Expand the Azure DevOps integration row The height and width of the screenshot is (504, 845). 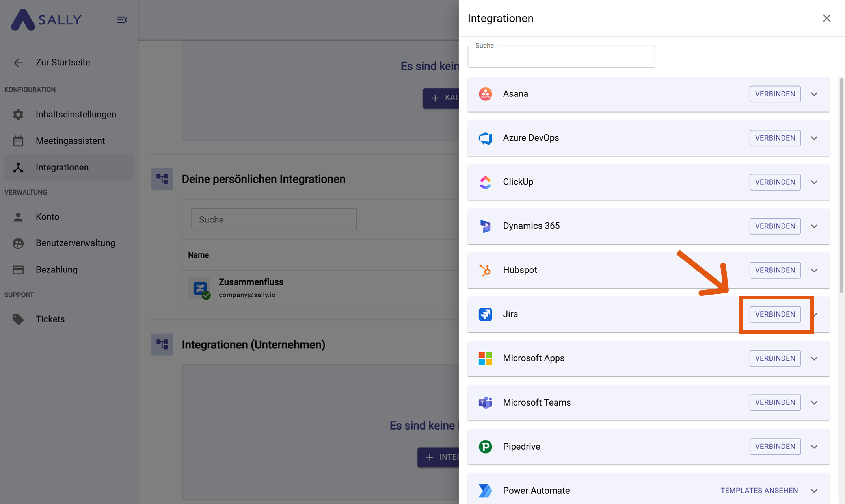click(814, 138)
